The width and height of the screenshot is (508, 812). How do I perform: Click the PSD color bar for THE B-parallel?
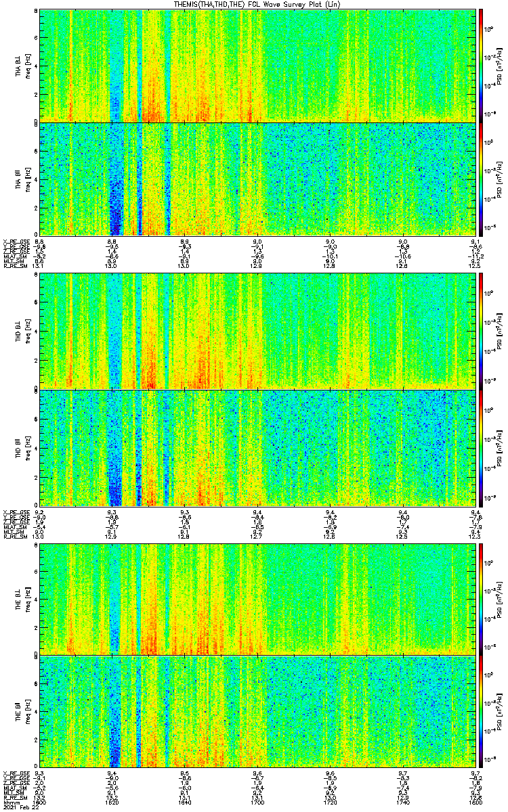481,712
